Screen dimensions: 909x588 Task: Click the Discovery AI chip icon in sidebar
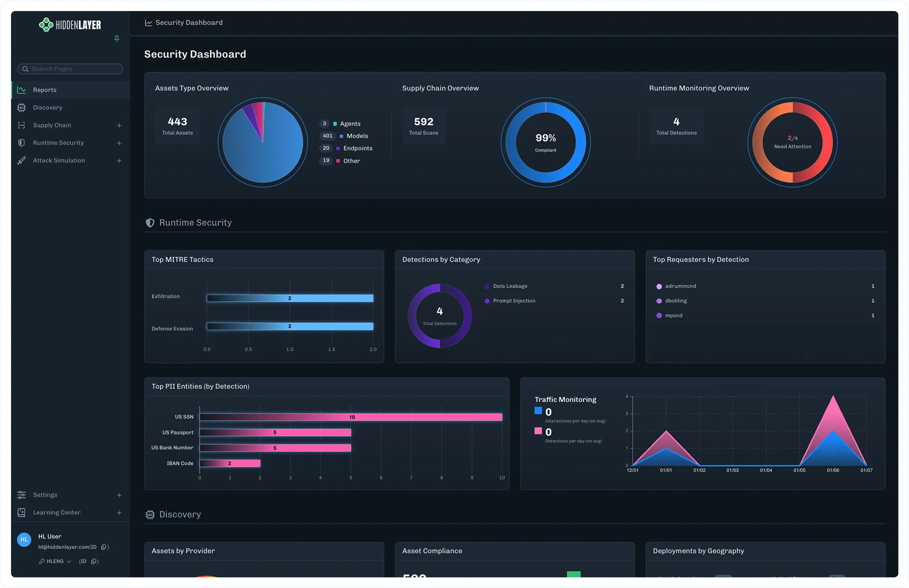click(21, 107)
